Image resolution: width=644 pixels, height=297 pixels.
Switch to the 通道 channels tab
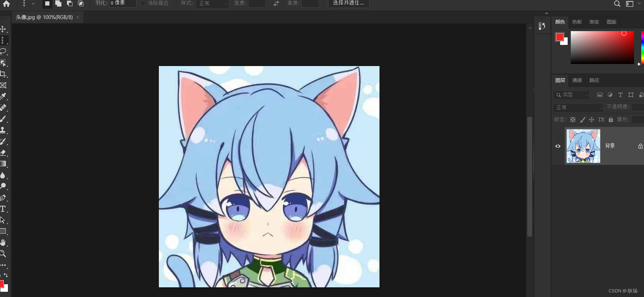point(577,80)
